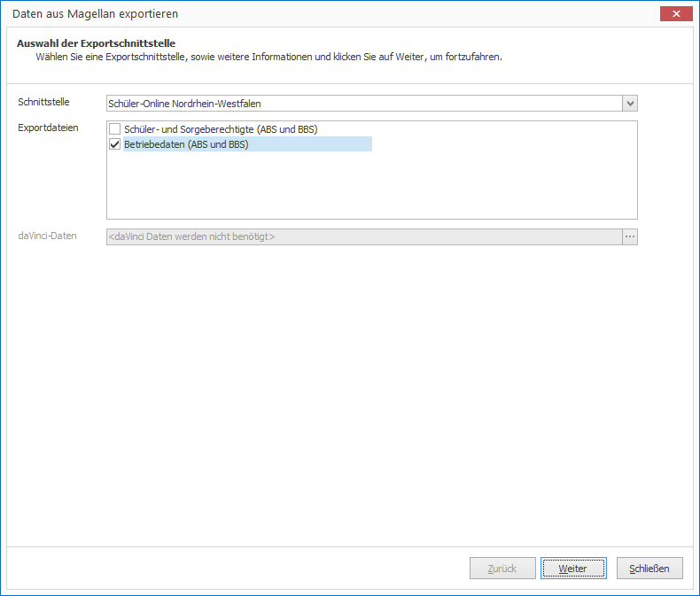The width and height of the screenshot is (700, 596).
Task: Click the ellipsis browse button for daVinci-Daten
Action: point(630,236)
